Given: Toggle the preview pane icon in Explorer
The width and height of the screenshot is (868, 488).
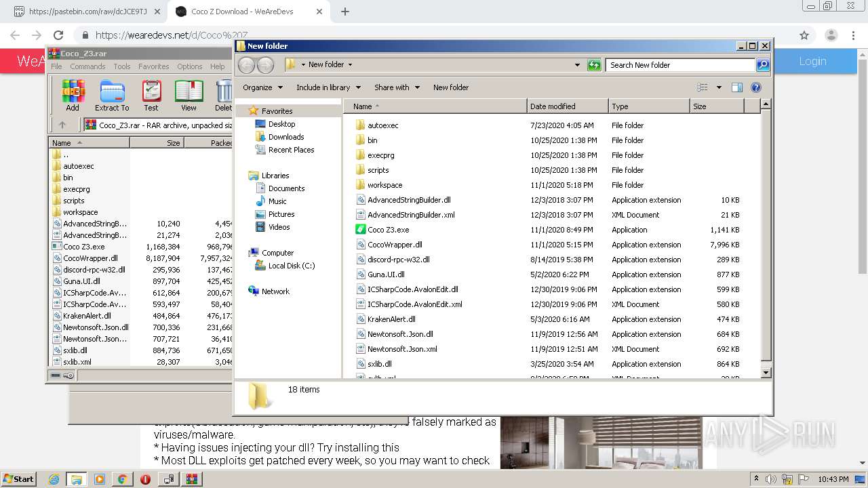Looking at the screenshot, I should pyautogui.click(x=737, y=87).
